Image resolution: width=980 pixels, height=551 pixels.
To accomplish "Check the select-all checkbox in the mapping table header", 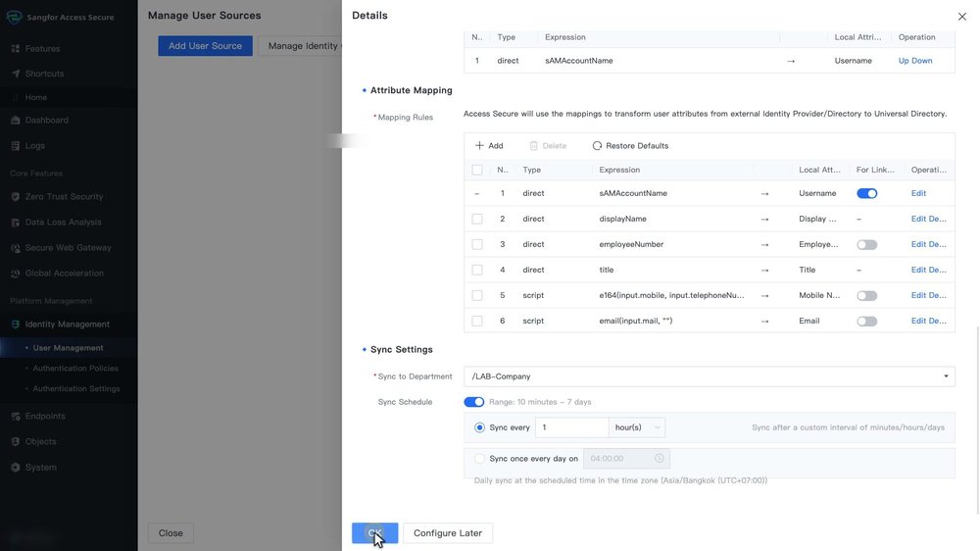I will 477,170.
